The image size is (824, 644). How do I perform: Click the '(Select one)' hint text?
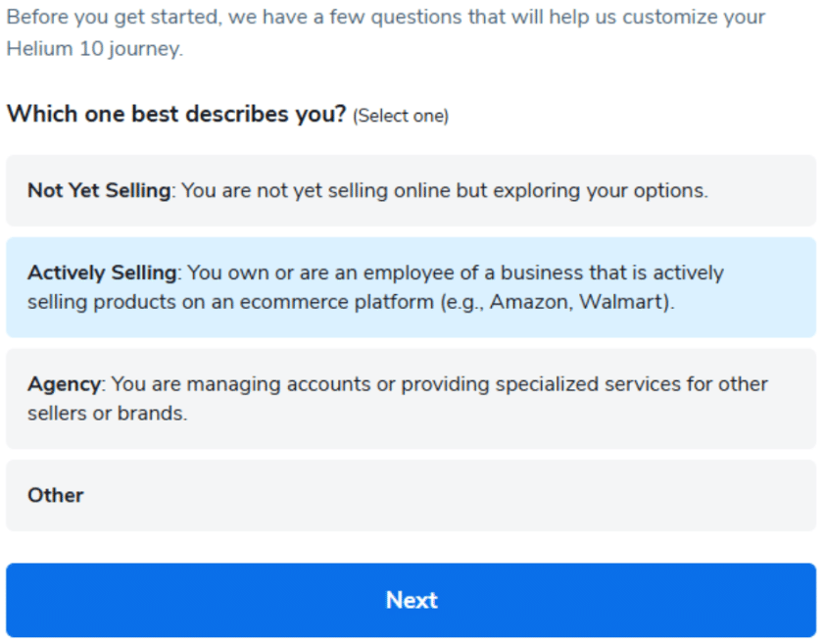pyautogui.click(x=401, y=116)
